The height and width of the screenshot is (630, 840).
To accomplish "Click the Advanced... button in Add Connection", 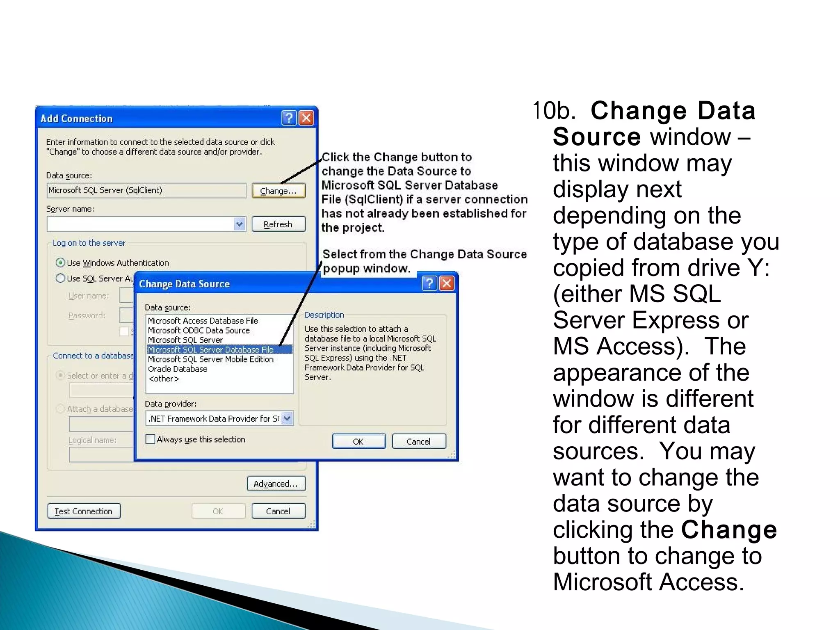I will (276, 484).
